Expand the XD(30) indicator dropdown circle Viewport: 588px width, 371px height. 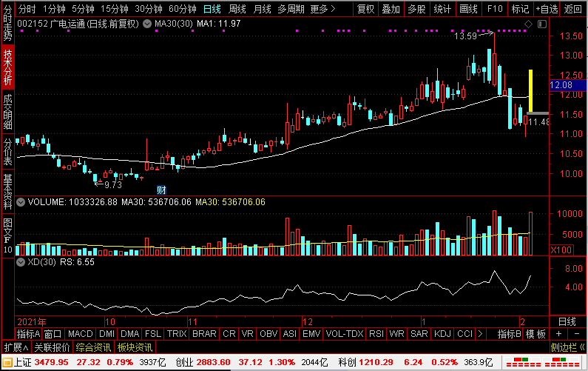pyautogui.click(x=21, y=262)
